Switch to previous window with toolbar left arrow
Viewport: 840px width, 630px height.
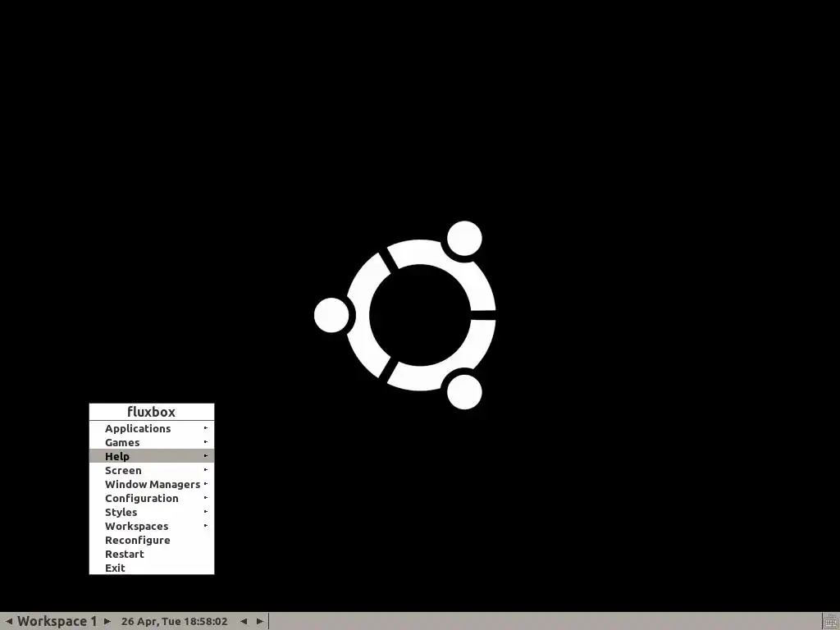pyautogui.click(x=243, y=621)
